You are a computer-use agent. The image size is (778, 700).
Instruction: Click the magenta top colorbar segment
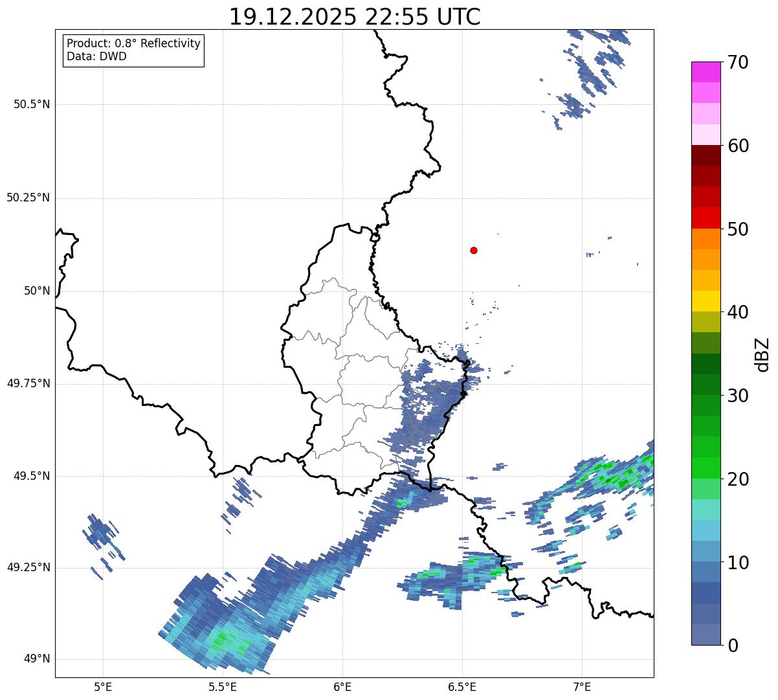click(x=706, y=72)
